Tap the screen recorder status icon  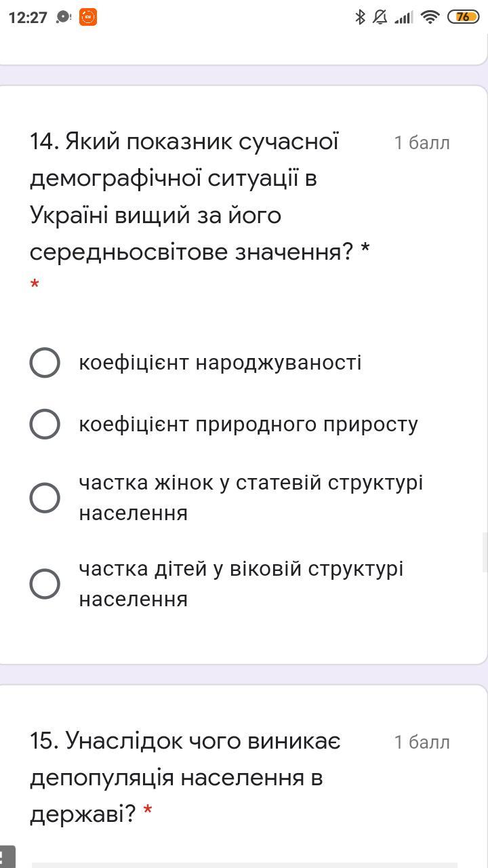pos(64,17)
